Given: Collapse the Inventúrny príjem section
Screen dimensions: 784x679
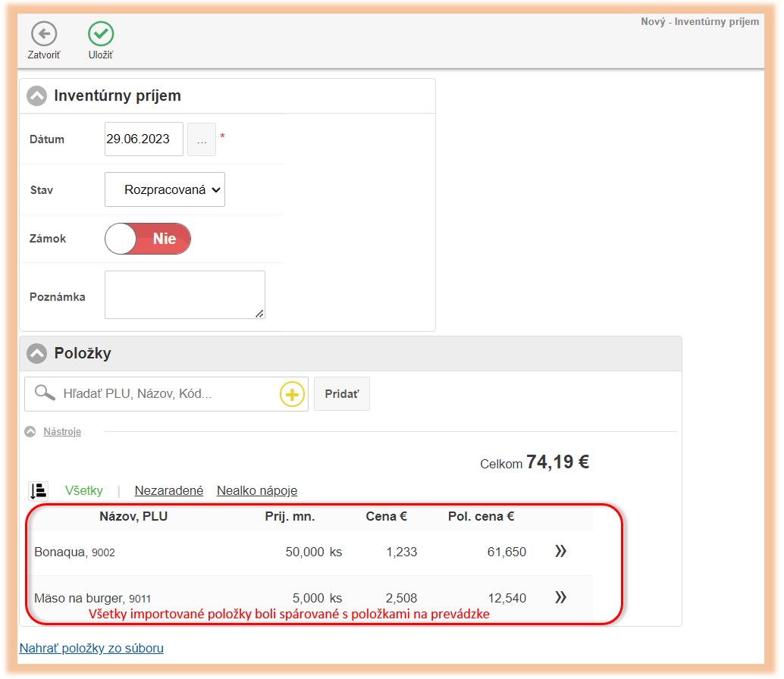Looking at the screenshot, I should (36, 96).
